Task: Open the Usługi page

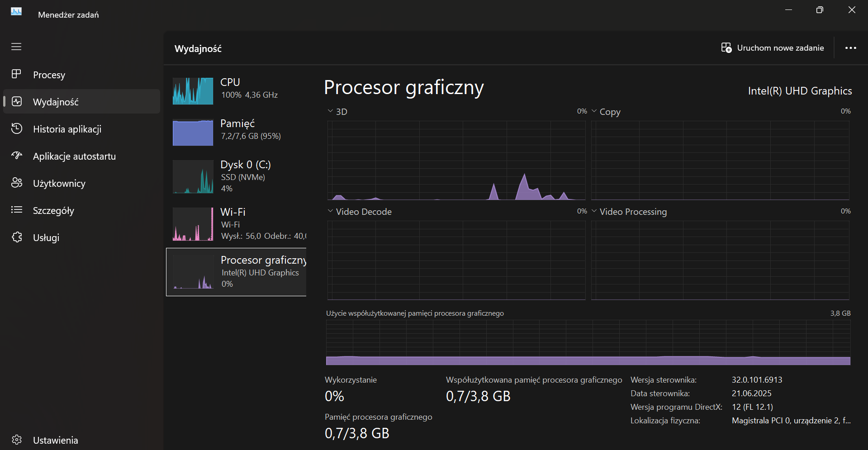Action: (81, 237)
